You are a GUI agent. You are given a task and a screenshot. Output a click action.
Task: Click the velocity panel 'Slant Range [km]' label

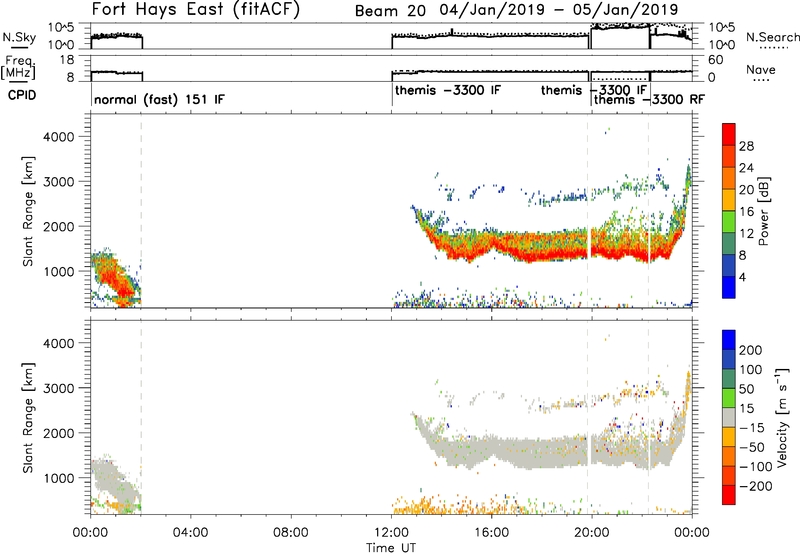28,418
